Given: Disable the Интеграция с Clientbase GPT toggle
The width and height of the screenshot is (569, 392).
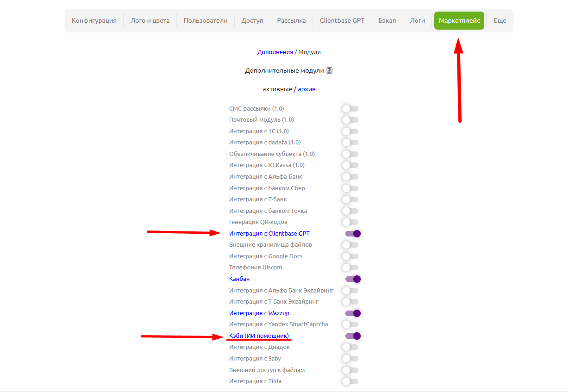Looking at the screenshot, I should pos(353,234).
